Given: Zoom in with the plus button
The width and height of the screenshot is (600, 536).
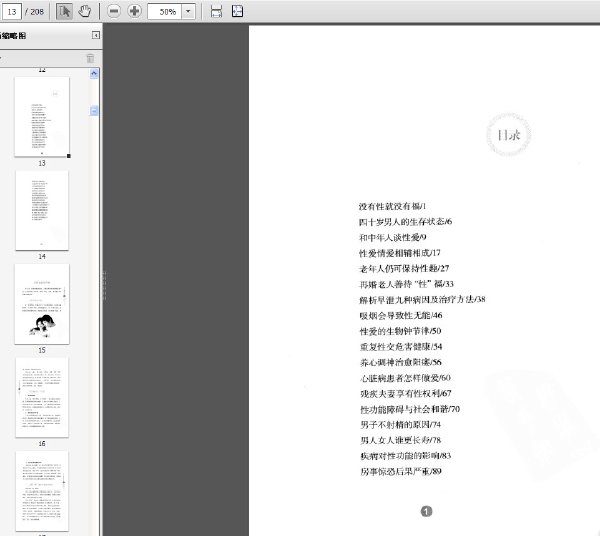Looking at the screenshot, I should click(x=134, y=11).
